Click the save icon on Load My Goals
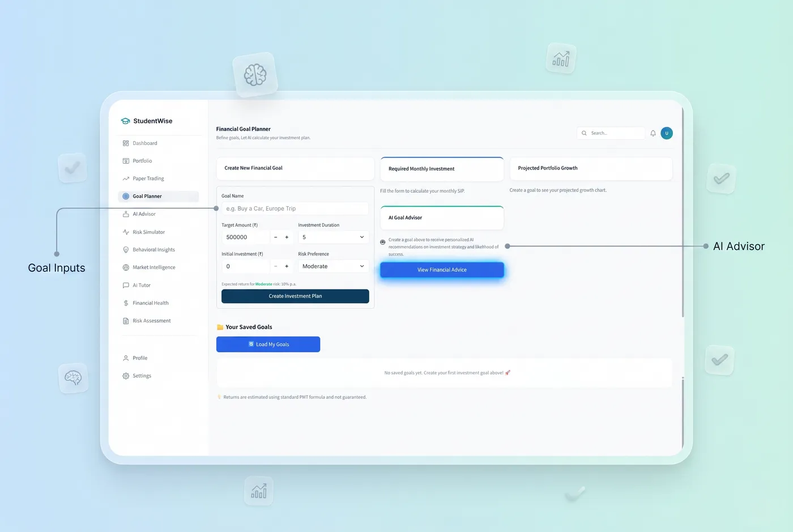The height and width of the screenshot is (532, 793). [251, 344]
